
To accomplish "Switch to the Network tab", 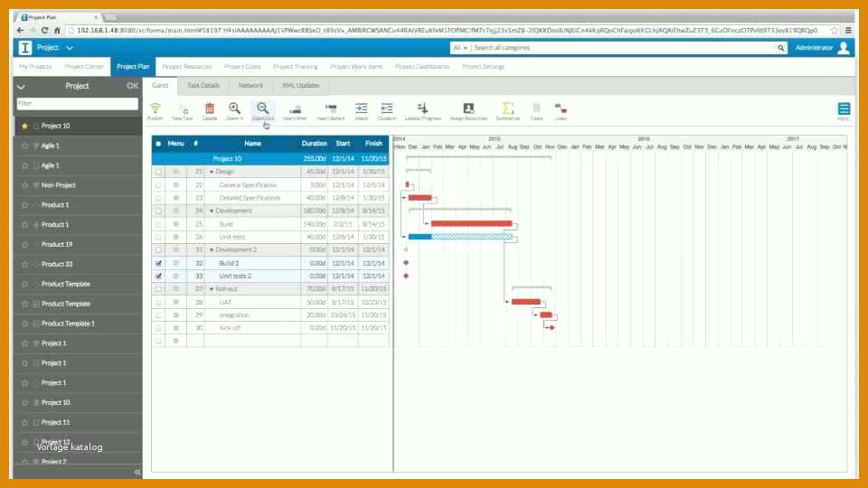I will click(x=250, y=86).
